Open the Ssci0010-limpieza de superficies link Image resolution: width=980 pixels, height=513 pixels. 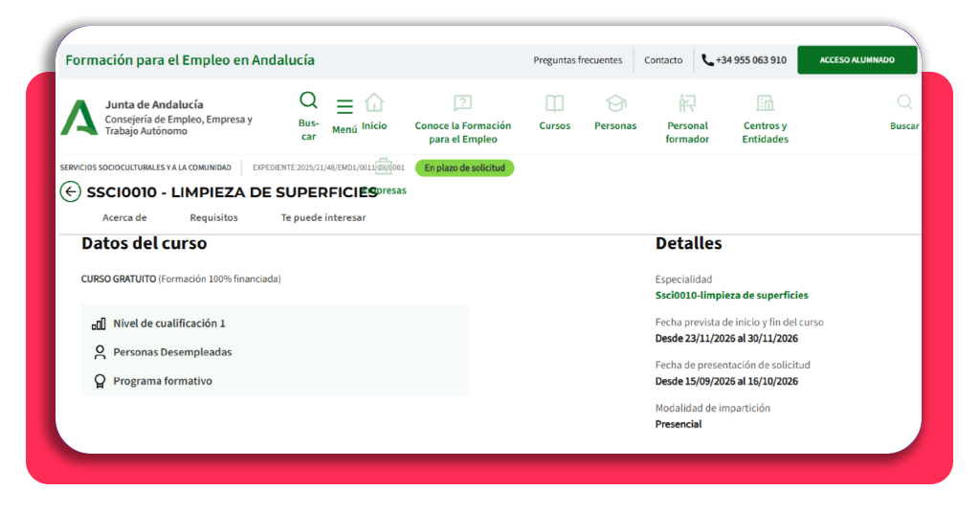coord(731,295)
